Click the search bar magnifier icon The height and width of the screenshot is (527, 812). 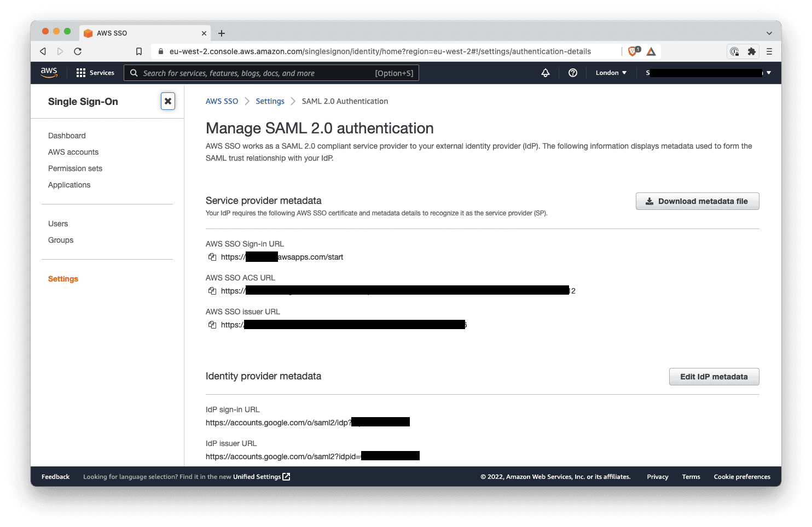[x=134, y=73]
